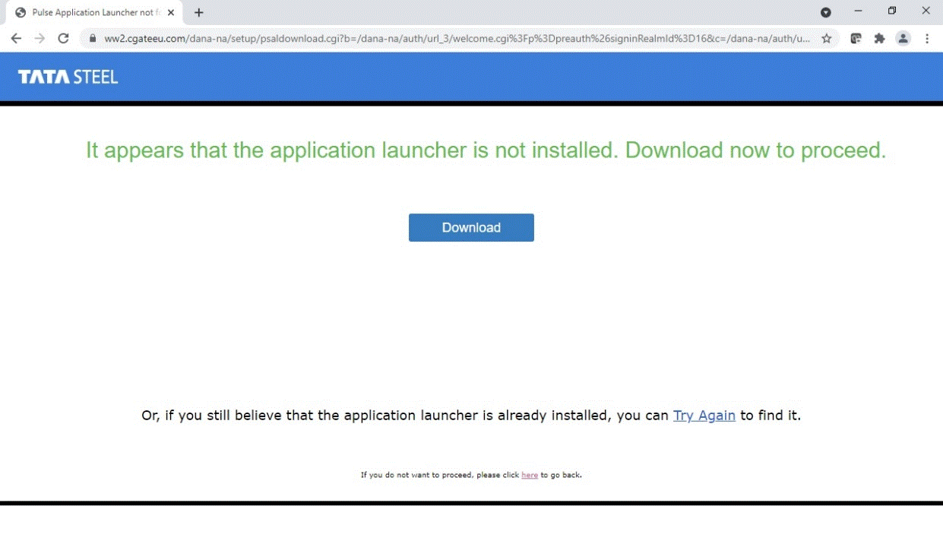Screen dimensions: 943x560
Task: Go forward with the browser forward arrow
Action: pyautogui.click(x=40, y=39)
